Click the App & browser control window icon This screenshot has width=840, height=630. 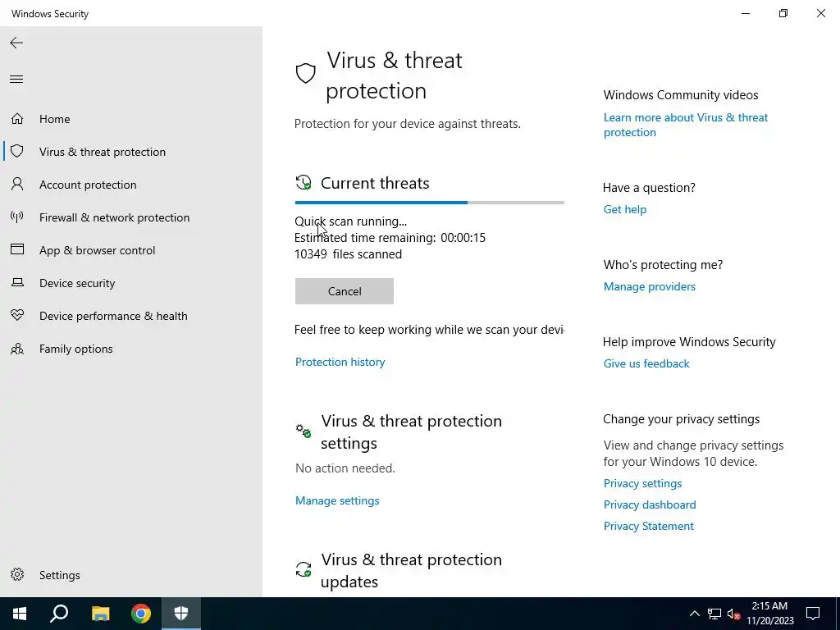17,249
